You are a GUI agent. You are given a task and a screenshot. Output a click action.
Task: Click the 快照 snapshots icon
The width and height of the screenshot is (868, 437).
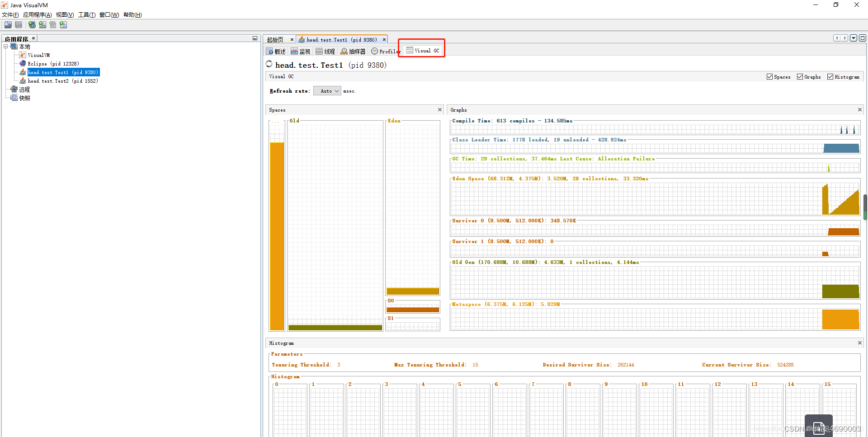click(x=14, y=98)
